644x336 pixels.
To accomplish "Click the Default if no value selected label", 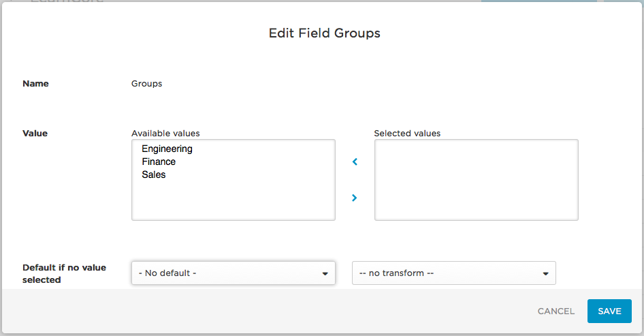I will 64,273.
